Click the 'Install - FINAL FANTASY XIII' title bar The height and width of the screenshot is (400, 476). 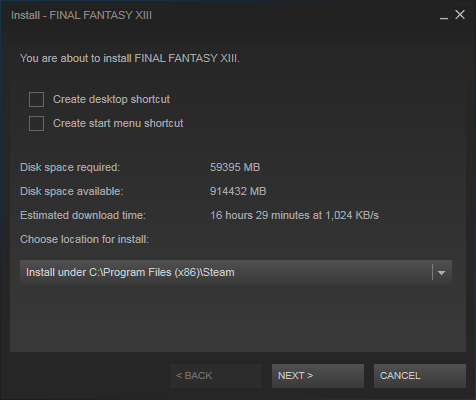point(81,15)
